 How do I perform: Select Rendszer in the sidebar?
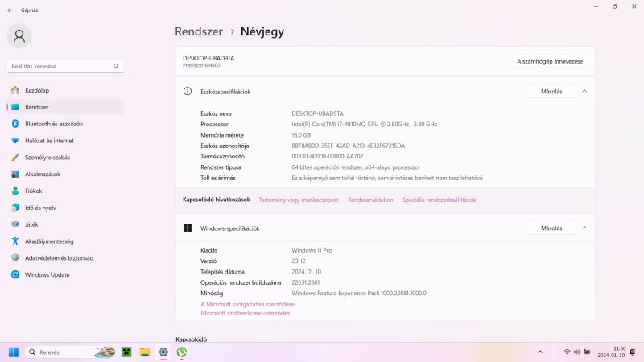tap(65, 107)
